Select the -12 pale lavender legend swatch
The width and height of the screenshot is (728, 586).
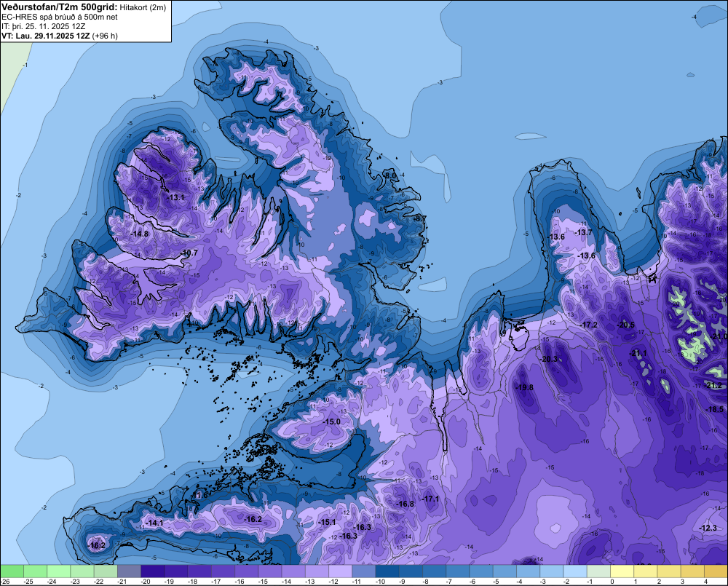[x=340, y=571]
